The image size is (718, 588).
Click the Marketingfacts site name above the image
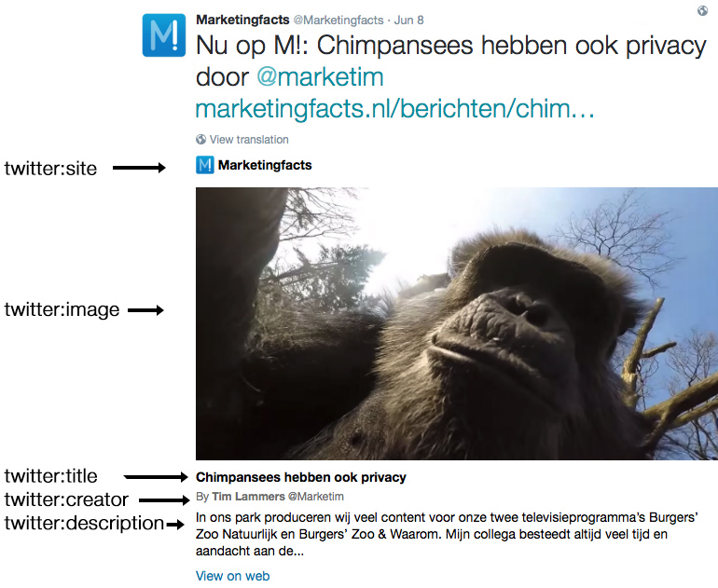coord(265,165)
